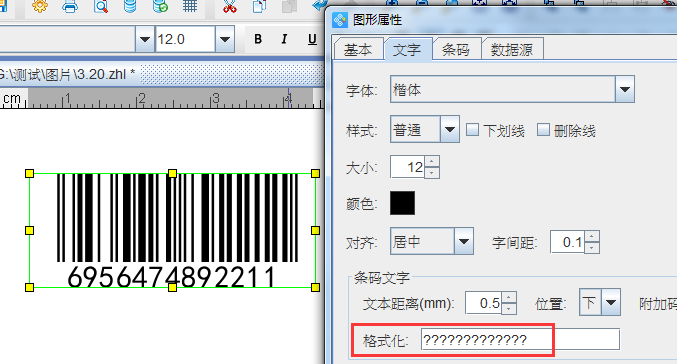Increase 文本距离 with up arrow
The image size is (677, 364).
click(x=509, y=297)
